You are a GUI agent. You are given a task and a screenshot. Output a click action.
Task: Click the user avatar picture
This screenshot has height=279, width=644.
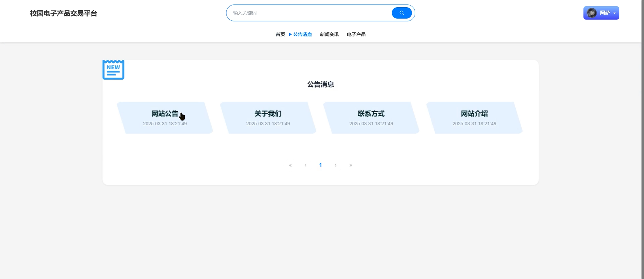click(x=591, y=13)
